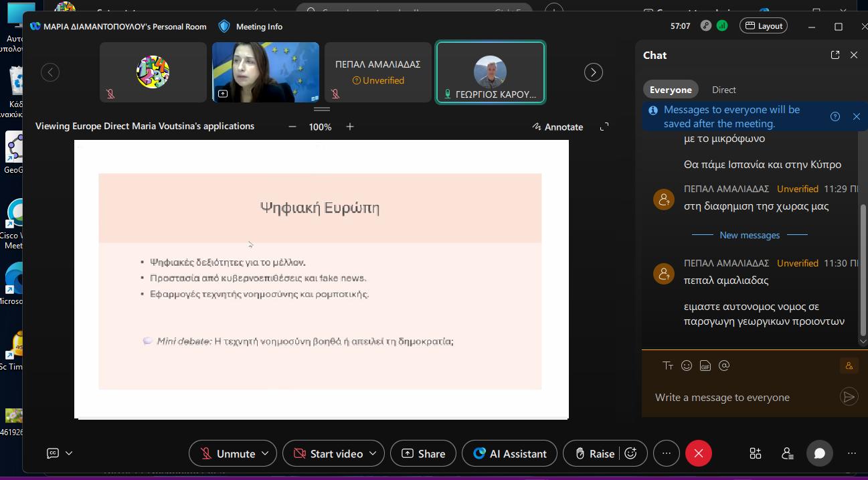Click the Annotate button
The height and width of the screenshot is (480, 868).
[x=557, y=127]
